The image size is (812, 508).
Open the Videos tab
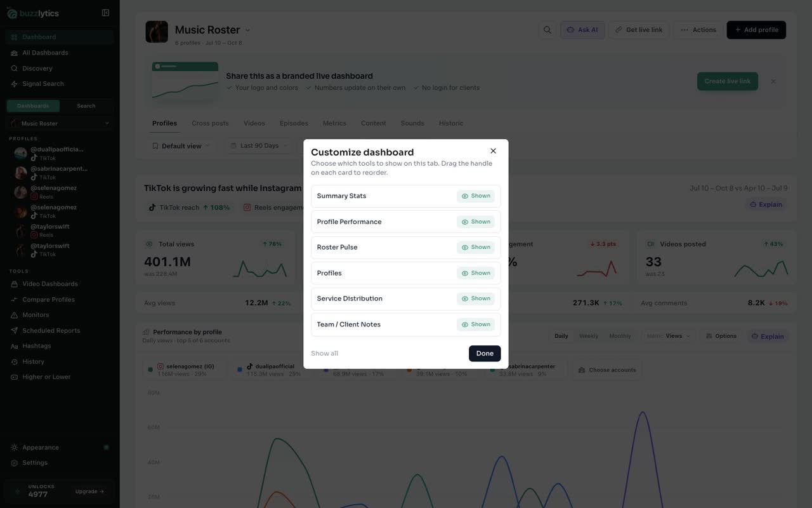click(254, 123)
